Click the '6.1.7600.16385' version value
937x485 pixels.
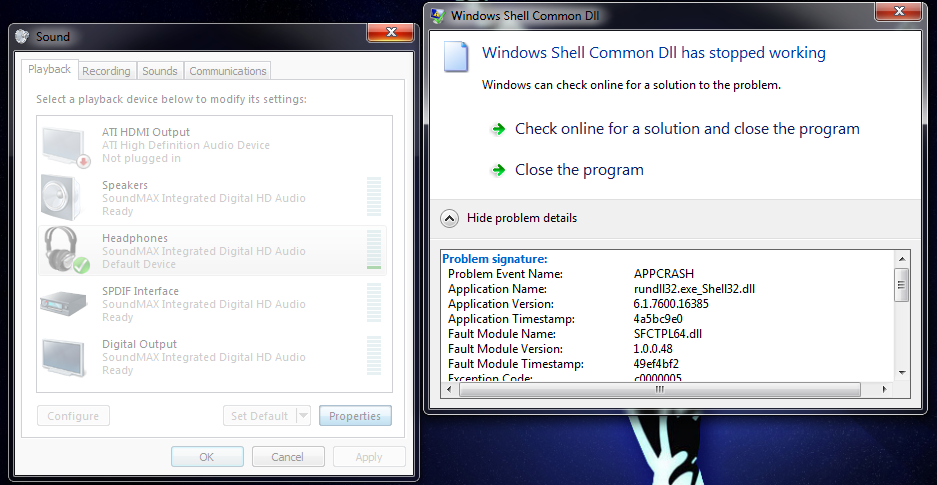coord(671,304)
